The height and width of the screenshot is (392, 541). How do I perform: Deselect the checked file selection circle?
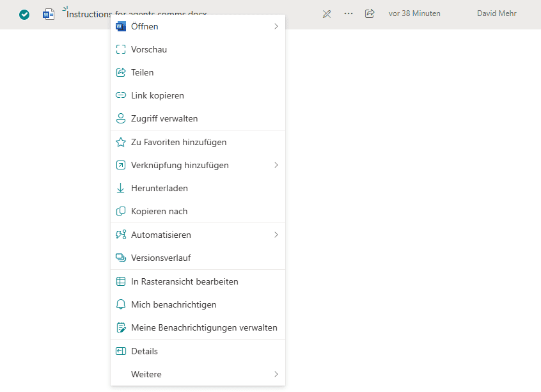[24, 14]
